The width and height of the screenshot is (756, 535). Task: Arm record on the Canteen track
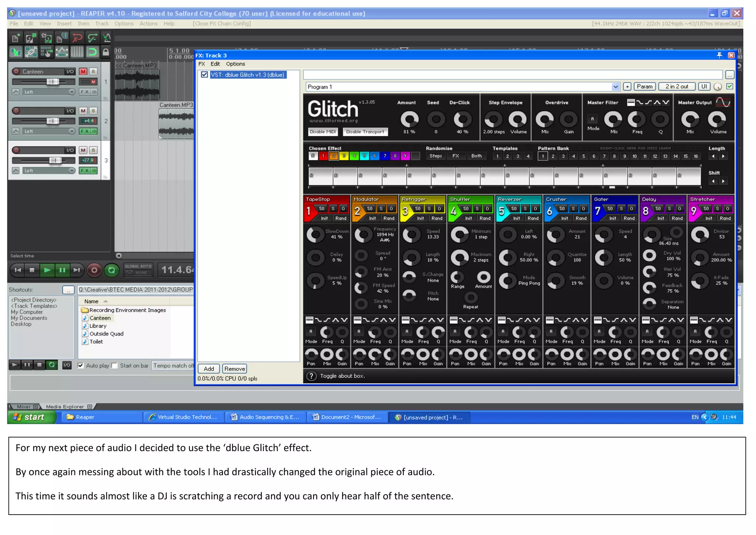[x=16, y=71]
